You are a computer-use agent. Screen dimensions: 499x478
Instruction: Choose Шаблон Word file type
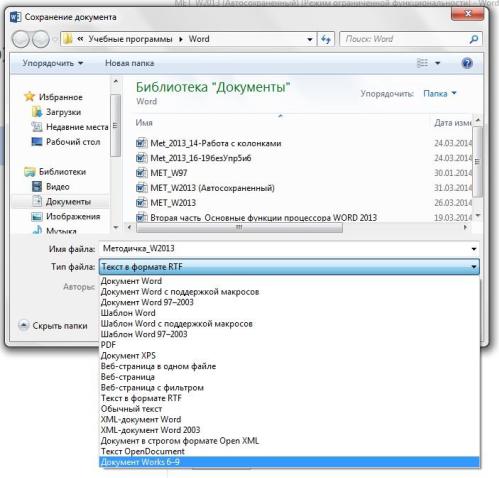click(289, 313)
